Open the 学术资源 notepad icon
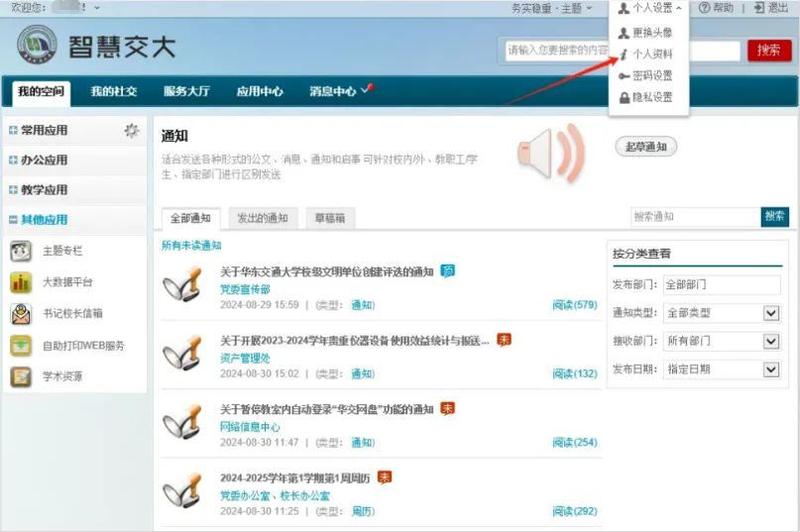800x532 pixels. (21, 376)
